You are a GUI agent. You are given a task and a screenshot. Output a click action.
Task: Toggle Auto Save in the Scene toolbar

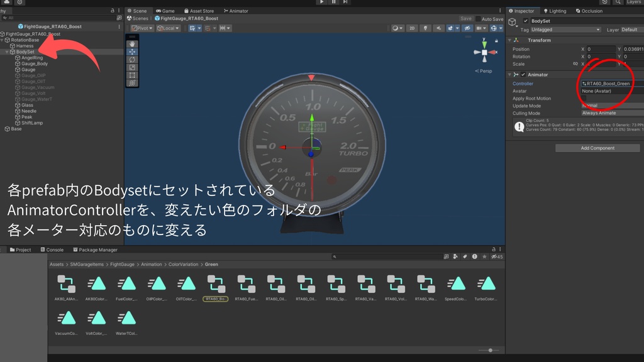(x=478, y=18)
